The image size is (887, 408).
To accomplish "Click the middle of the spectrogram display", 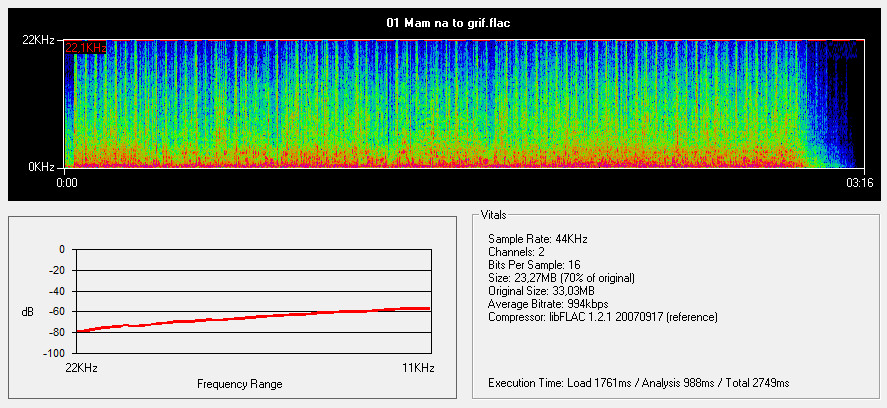I will point(460,104).
